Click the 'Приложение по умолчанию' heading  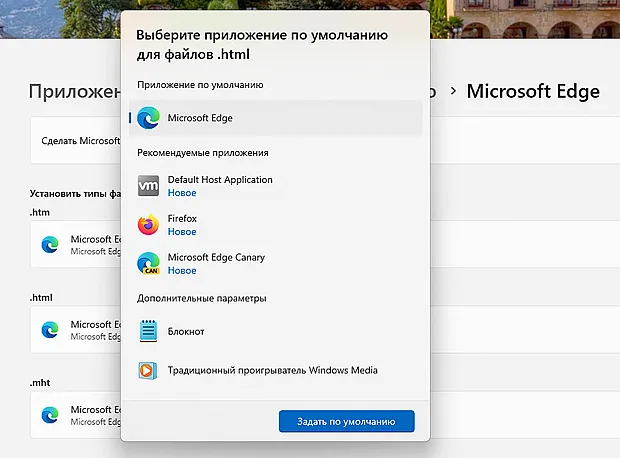[x=200, y=85]
